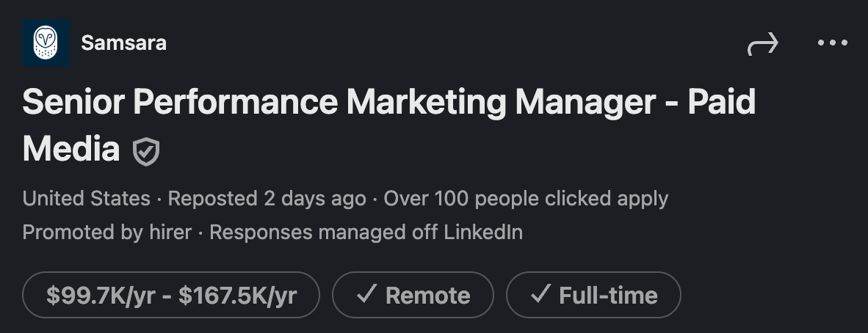Select the salary range pill
Image resolution: width=868 pixels, height=333 pixels.
tap(171, 296)
